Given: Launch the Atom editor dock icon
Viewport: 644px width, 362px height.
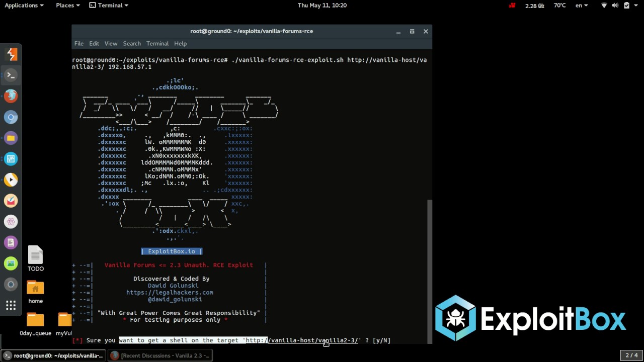Looking at the screenshot, I should tap(11, 222).
